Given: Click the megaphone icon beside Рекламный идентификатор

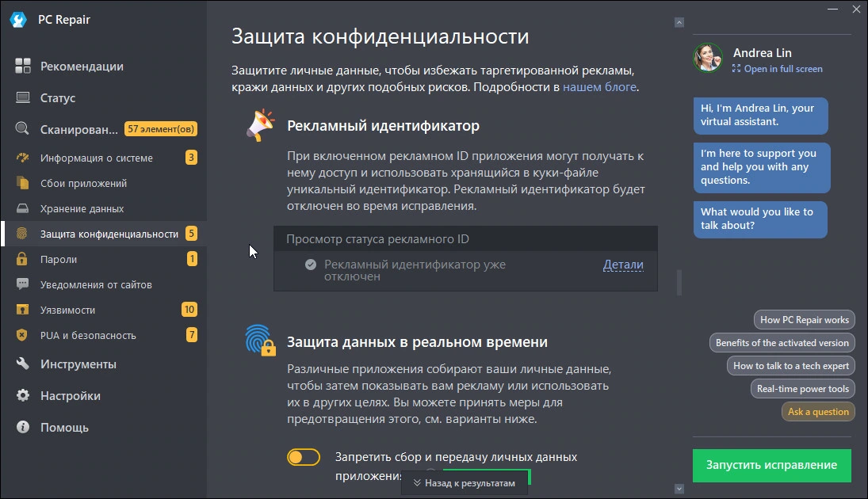Looking at the screenshot, I should (x=260, y=125).
